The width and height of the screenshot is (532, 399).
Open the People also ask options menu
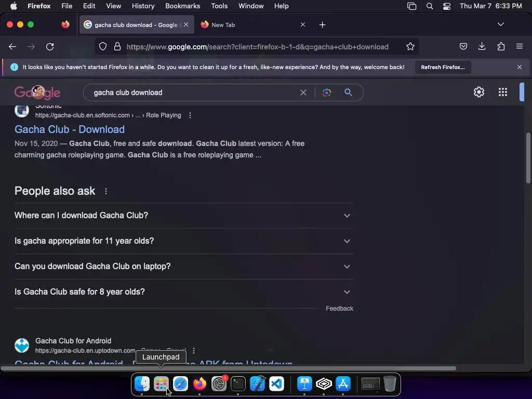pyautogui.click(x=106, y=191)
